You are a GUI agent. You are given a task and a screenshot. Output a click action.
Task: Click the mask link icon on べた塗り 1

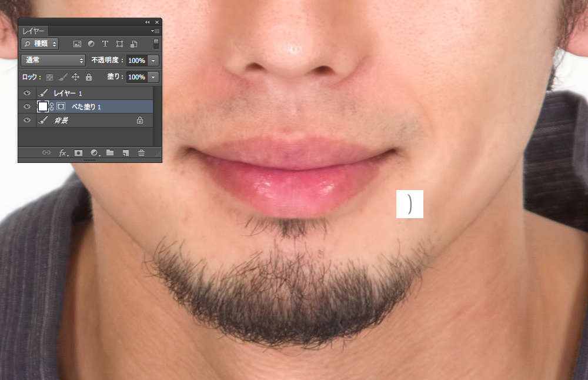52,106
